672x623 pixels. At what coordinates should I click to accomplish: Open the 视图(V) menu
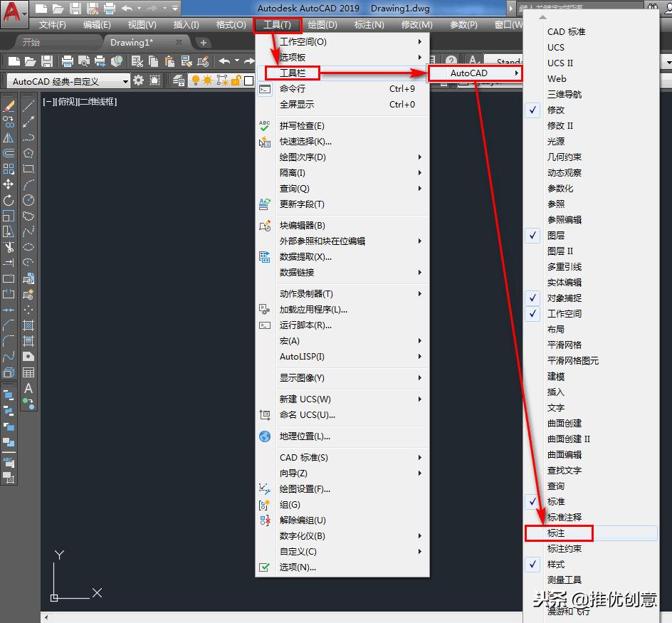[x=141, y=25]
